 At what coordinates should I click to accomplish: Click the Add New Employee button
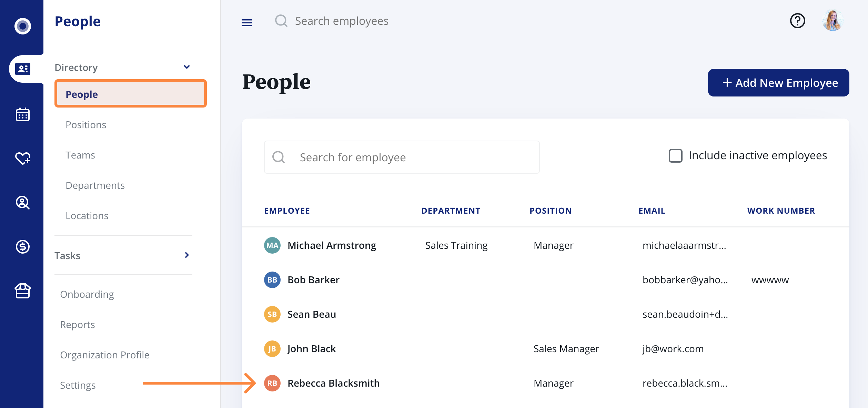778,83
